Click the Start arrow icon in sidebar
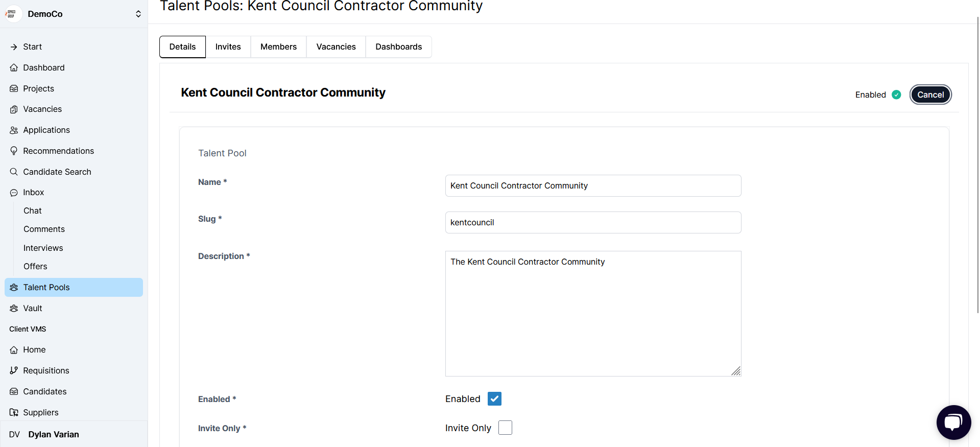980x447 pixels. (14, 47)
